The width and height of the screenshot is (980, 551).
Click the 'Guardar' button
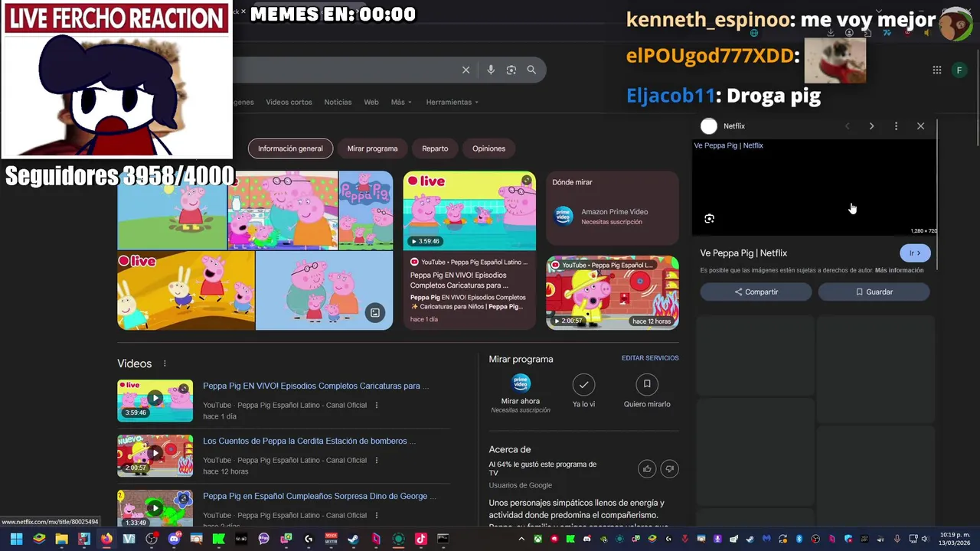tap(874, 292)
